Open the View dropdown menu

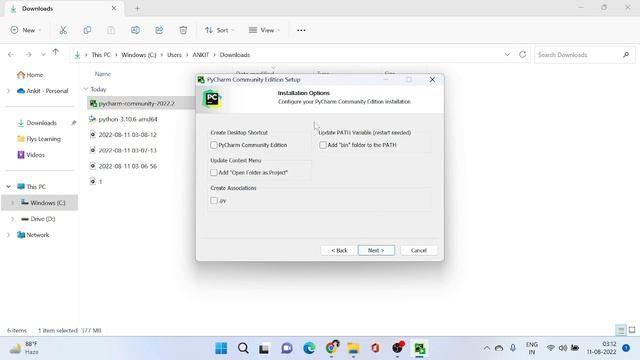click(264, 30)
